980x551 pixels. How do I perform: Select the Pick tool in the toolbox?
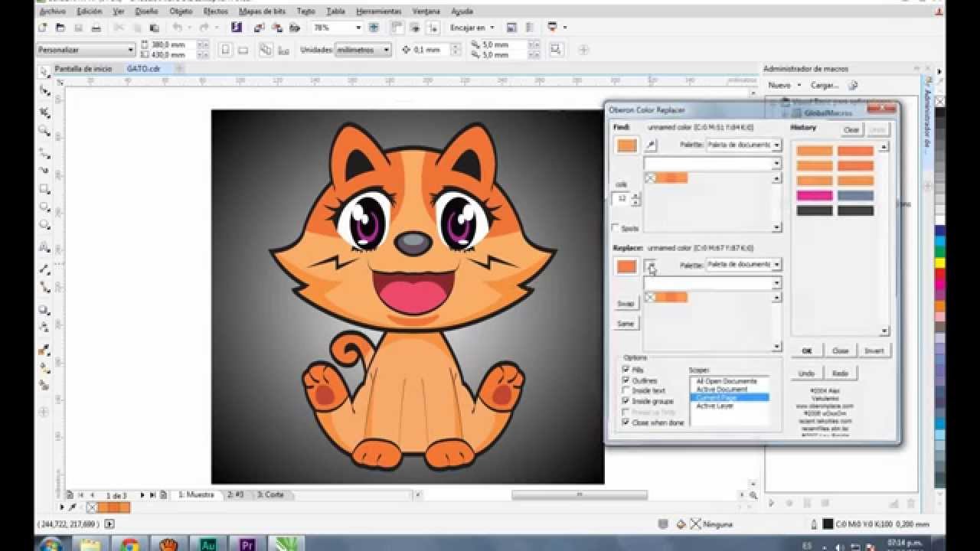(44, 71)
